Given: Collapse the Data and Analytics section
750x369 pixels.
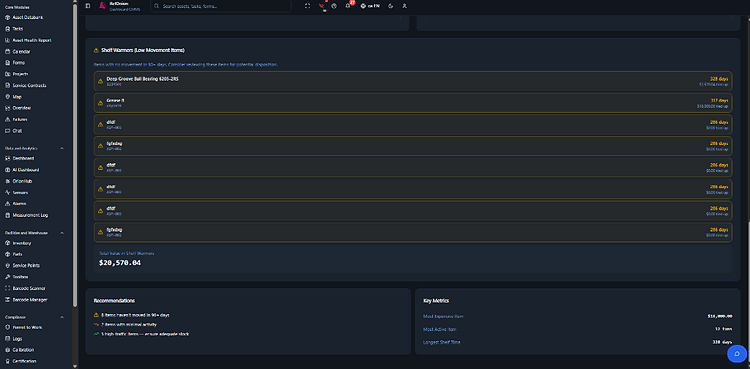Looking at the screenshot, I should point(62,148).
